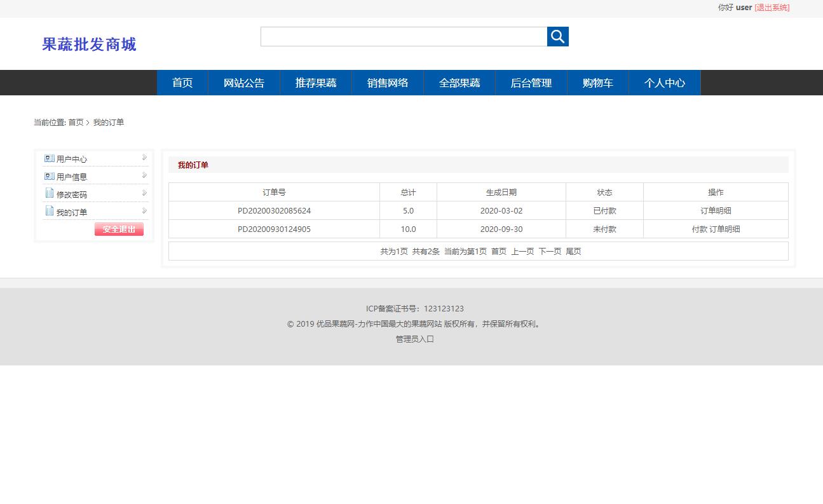
Task: Open the 管理员入口 footer link
Action: [x=414, y=339]
